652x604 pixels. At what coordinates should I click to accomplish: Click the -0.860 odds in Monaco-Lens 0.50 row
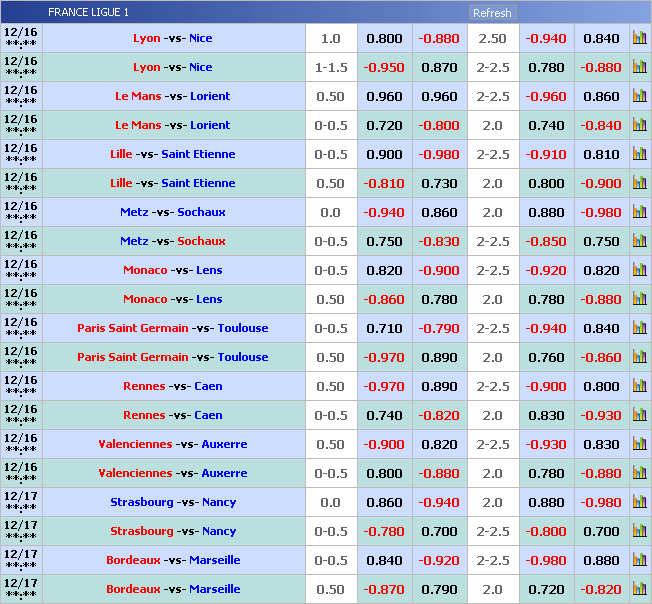coord(384,300)
